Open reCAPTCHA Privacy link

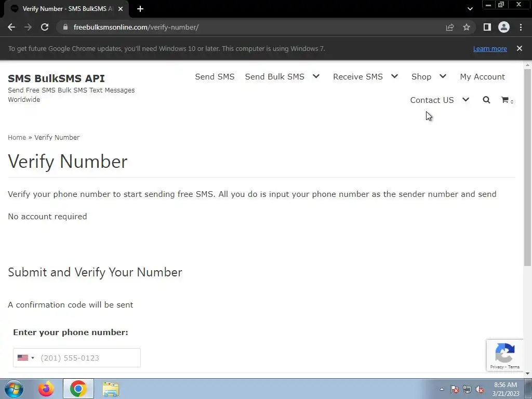[x=497, y=367]
